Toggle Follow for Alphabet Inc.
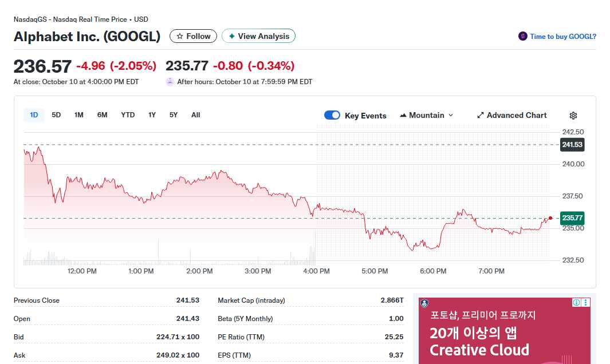The width and height of the screenshot is (610, 364). click(193, 35)
